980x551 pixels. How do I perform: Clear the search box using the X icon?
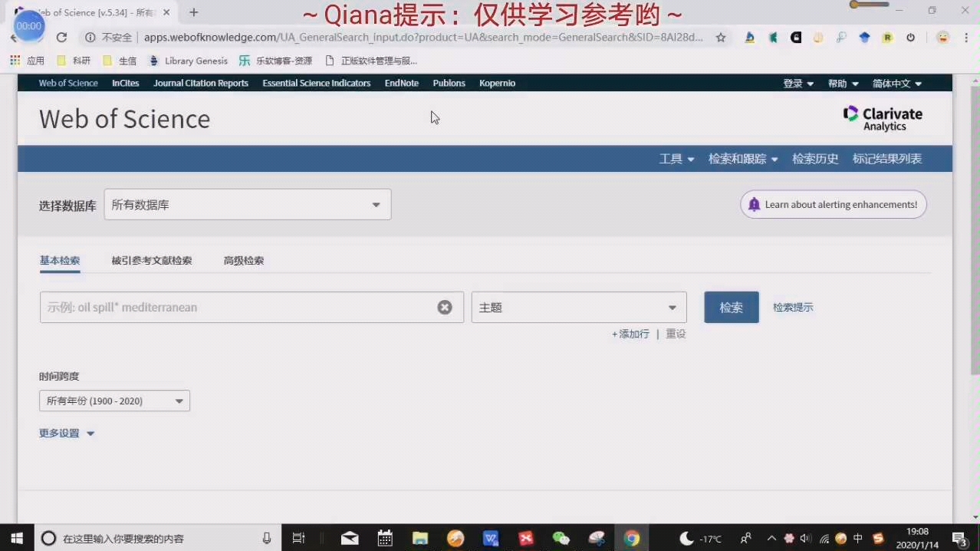click(445, 307)
